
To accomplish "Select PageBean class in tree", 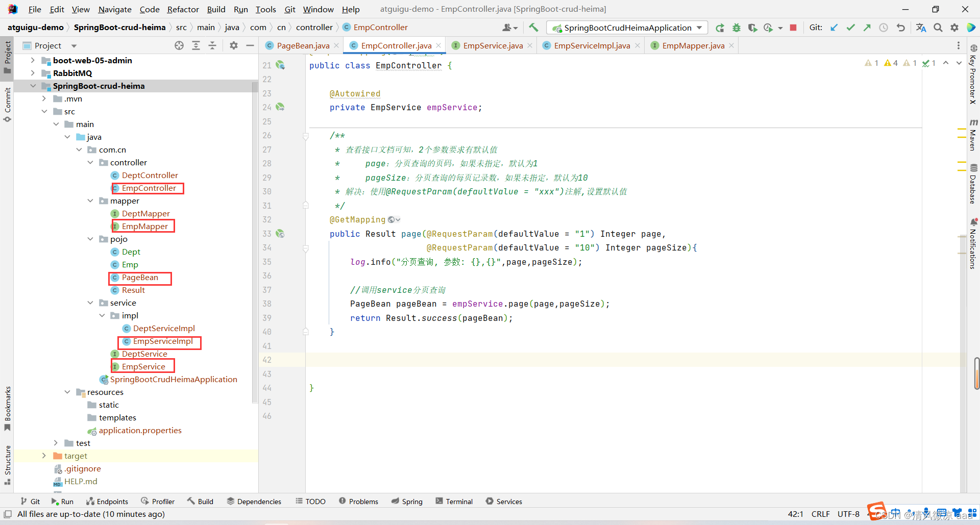I will pyautogui.click(x=140, y=277).
